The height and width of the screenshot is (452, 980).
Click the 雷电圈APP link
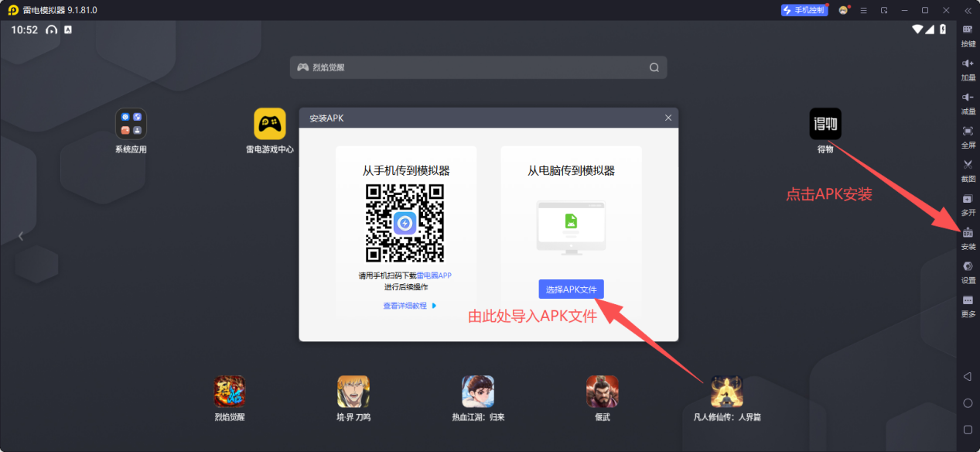[434, 276]
